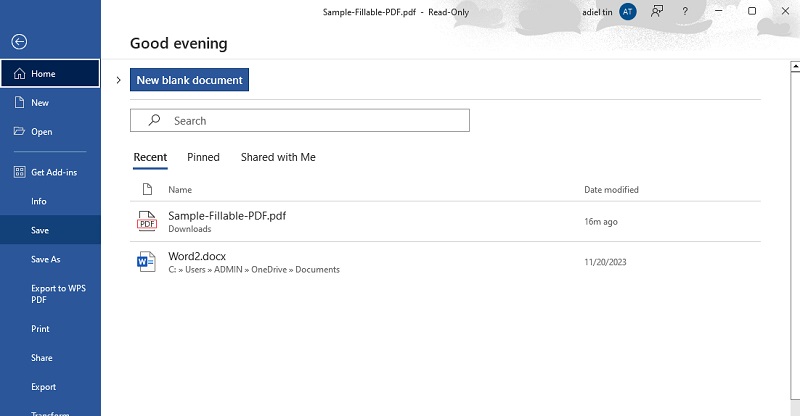Maximize the Word window

click(752, 11)
